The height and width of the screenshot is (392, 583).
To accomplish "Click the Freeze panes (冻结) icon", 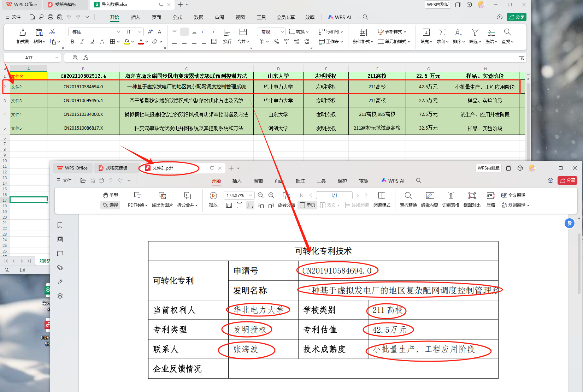I will [x=491, y=33].
